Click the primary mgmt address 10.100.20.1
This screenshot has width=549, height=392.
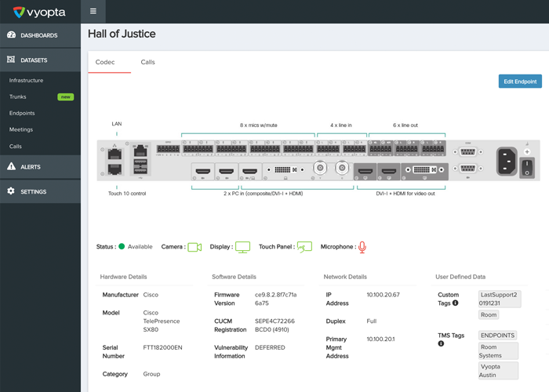click(380, 339)
